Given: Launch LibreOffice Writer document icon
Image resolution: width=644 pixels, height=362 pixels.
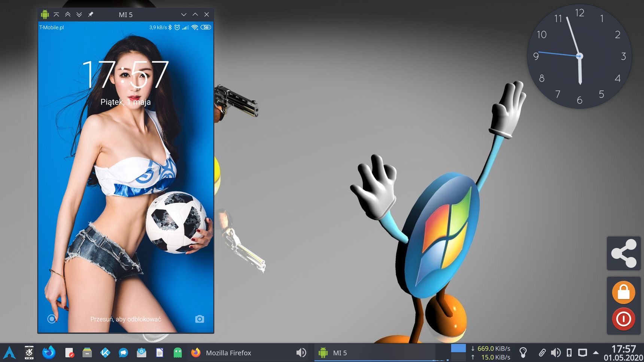Looking at the screenshot, I should tap(160, 353).
